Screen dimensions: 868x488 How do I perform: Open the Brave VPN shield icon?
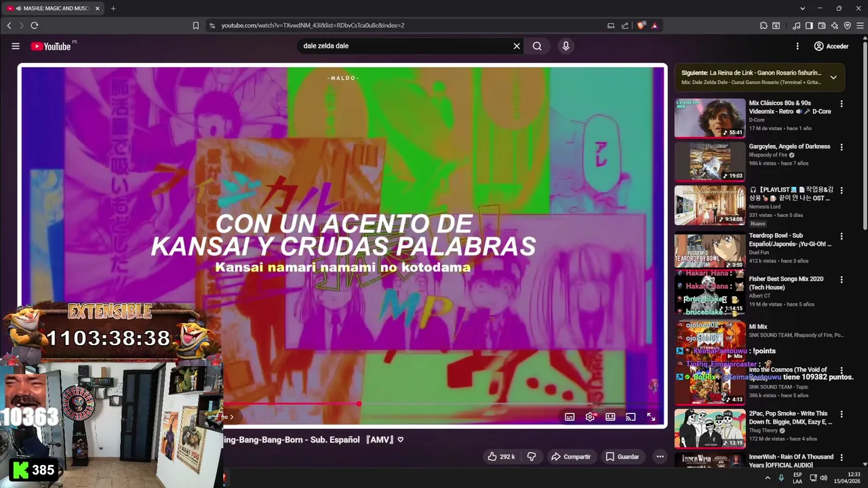(847, 25)
